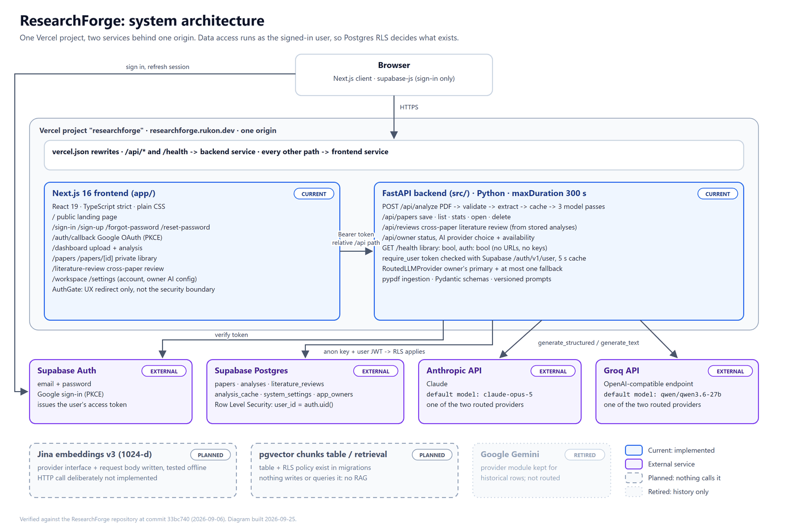Click '/auth/callback Google OAuth (PKCE)' line
The width and height of the screenshot is (788, 532).
107,237
